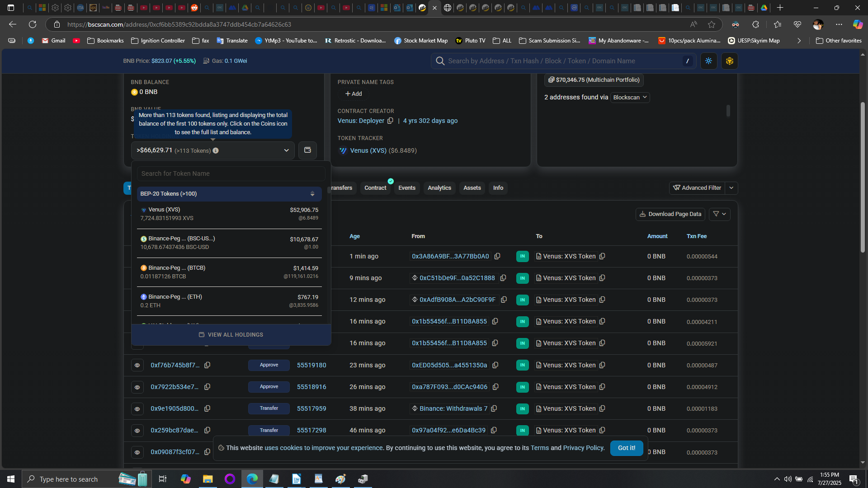Copy sender address 0x97a04f92...e6Da4Bc39
868x488 pixels.
pyautogui.click(x=494, y=430)
